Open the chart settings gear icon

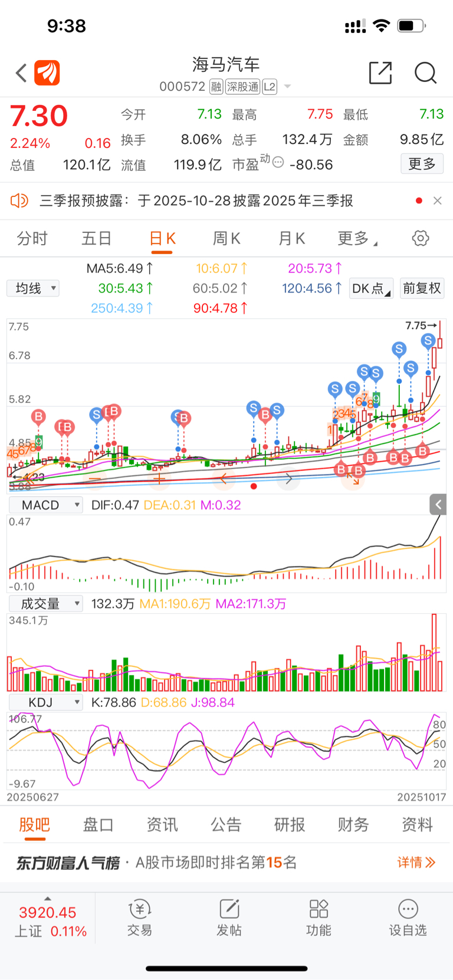click(421, 238)
